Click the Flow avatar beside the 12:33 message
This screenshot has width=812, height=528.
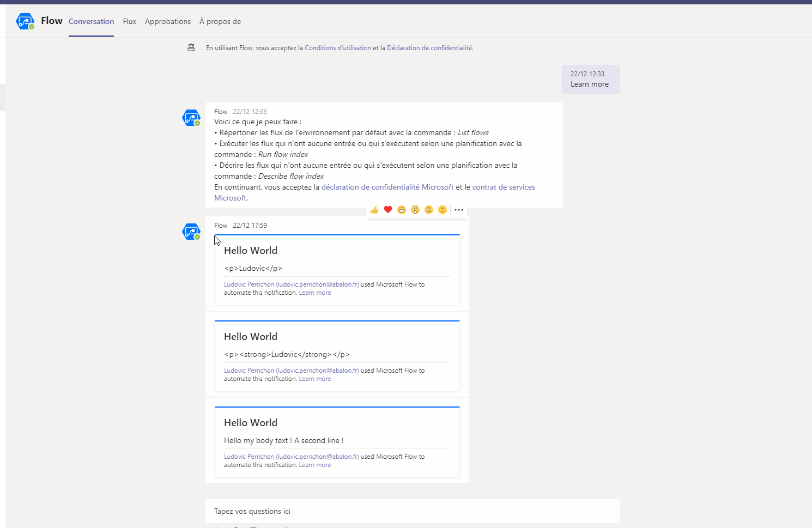pyautogui.click(x=191, y=118)
